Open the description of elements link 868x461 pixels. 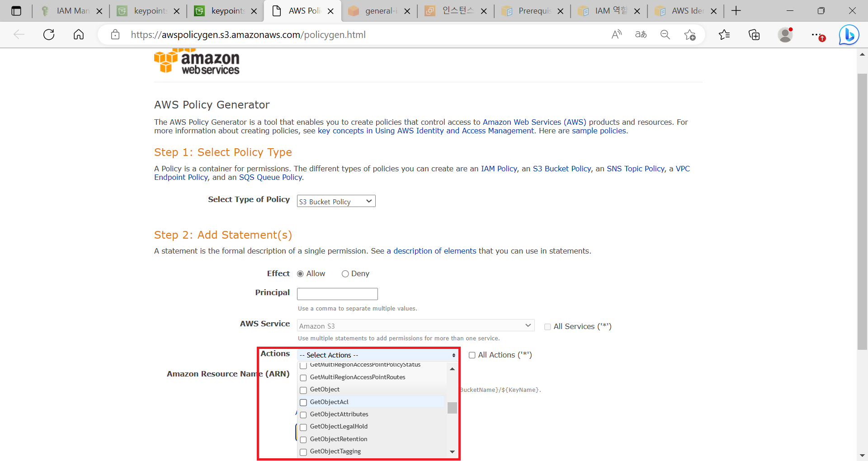[x=431, y=251]
